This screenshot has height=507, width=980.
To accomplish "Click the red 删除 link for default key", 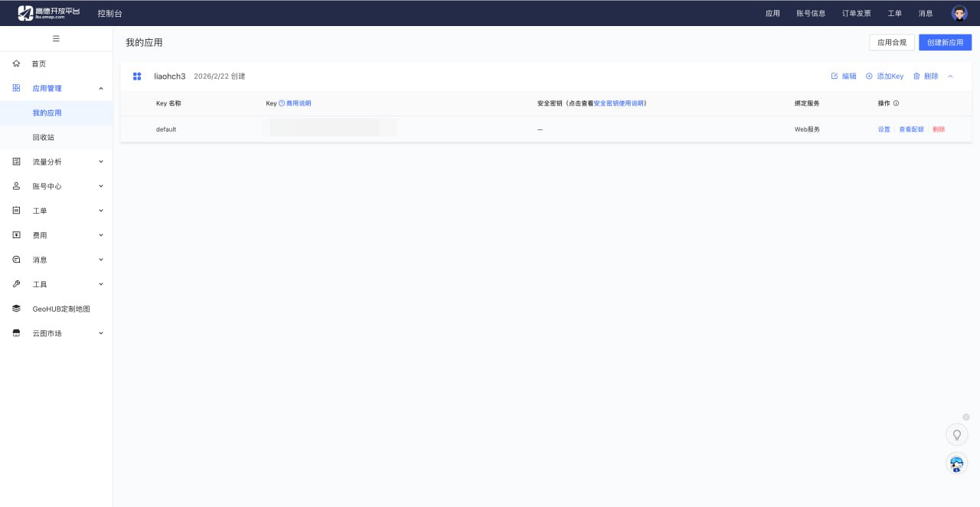I will [939, 129].
